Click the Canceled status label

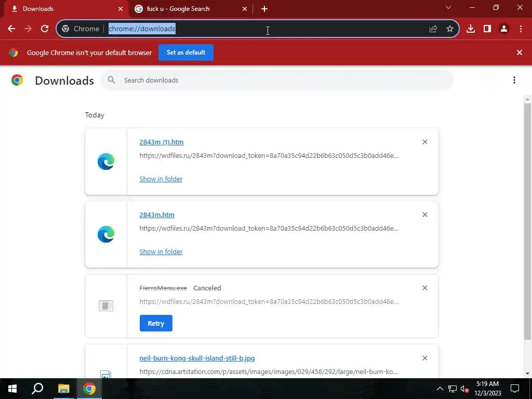[x=207, y=288]
